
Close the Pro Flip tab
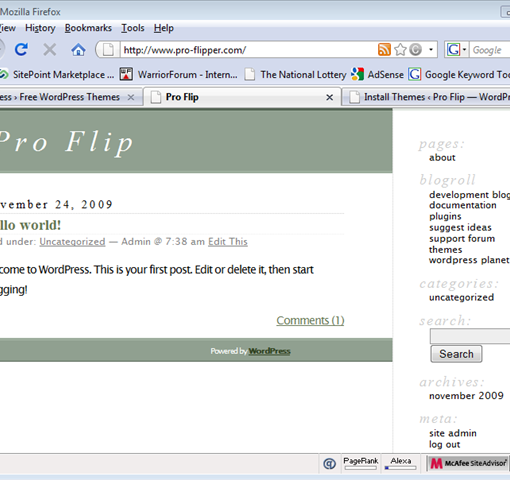click(x=329, y=97)
